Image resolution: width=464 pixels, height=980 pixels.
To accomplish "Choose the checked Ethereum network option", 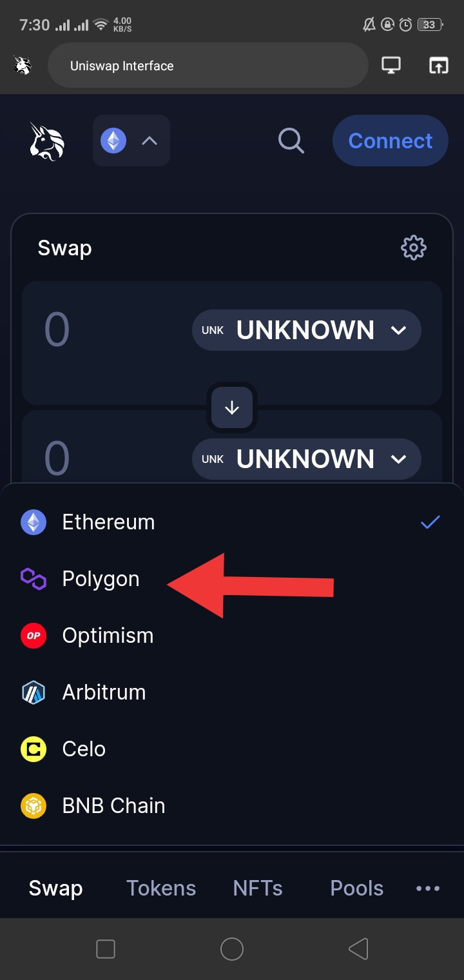I will pos(108,522).
